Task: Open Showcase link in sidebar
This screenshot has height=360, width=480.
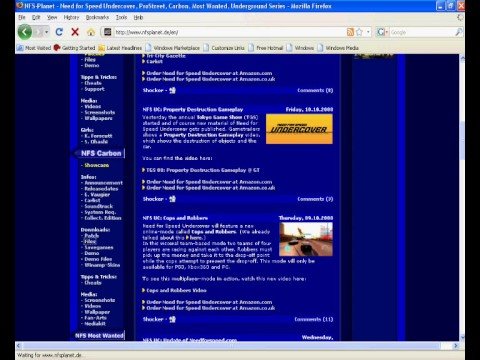Action: pos(96,165)
